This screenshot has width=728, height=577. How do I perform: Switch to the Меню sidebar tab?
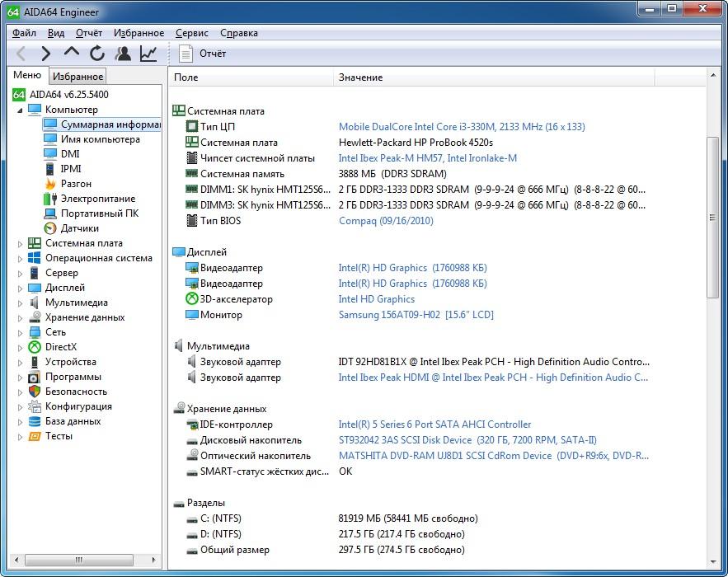[x=27, y=75]
